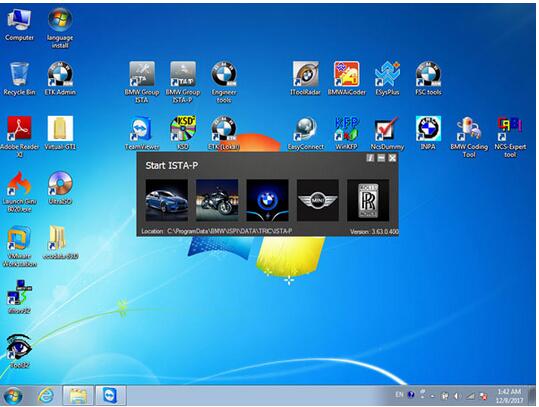Launch BMW Group ISTA shortcut
Screen dimensions: 539x407
142,82
